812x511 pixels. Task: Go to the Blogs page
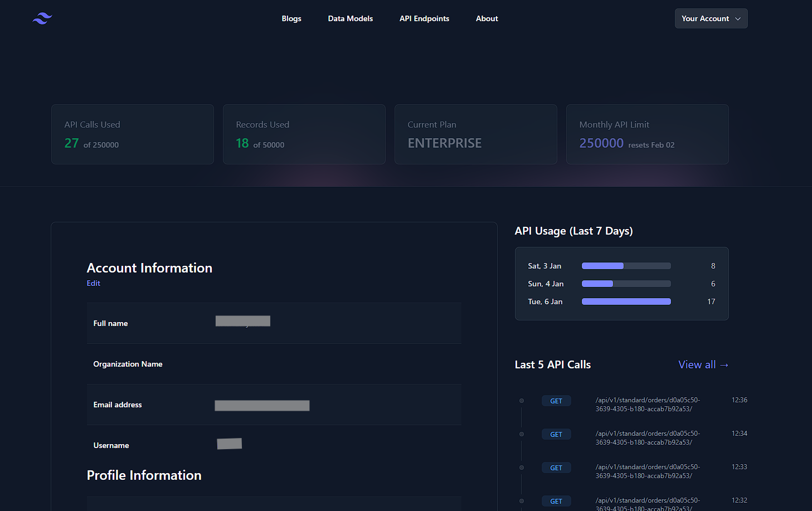pyautogui.click(x=291, y=18)
